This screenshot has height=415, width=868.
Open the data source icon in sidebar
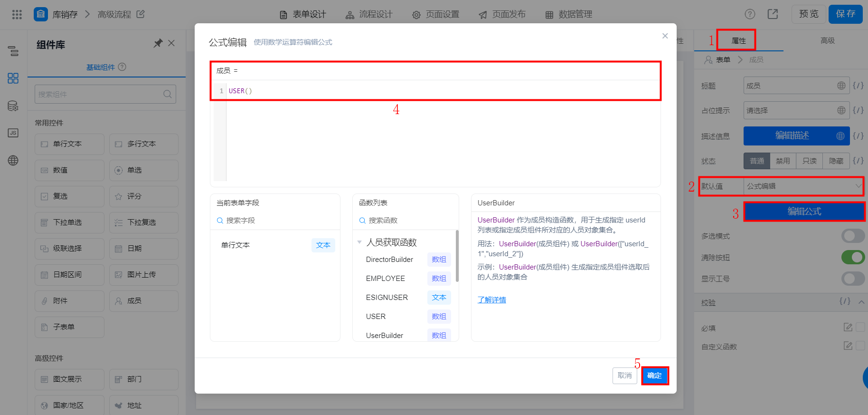tap(13, 106)
